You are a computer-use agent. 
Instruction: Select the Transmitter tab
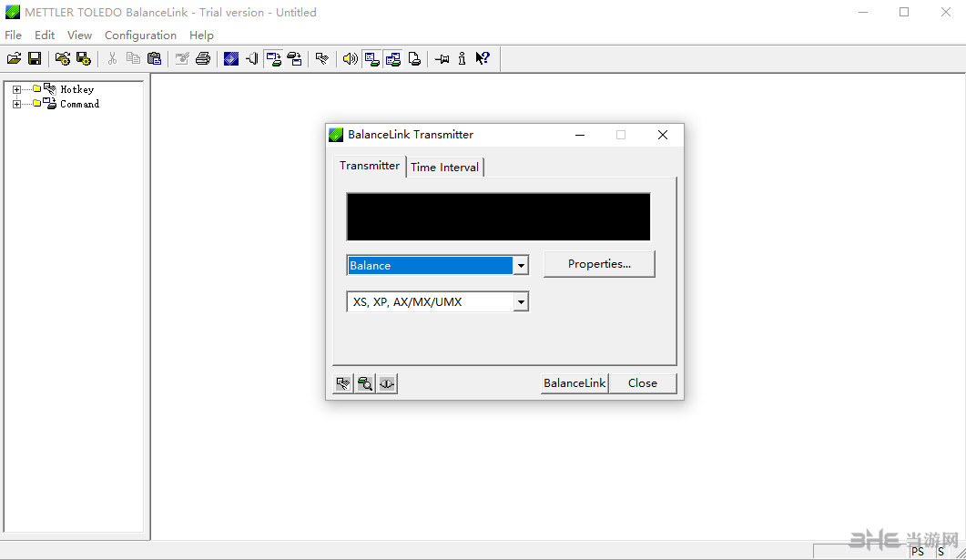tap(370, 165)
